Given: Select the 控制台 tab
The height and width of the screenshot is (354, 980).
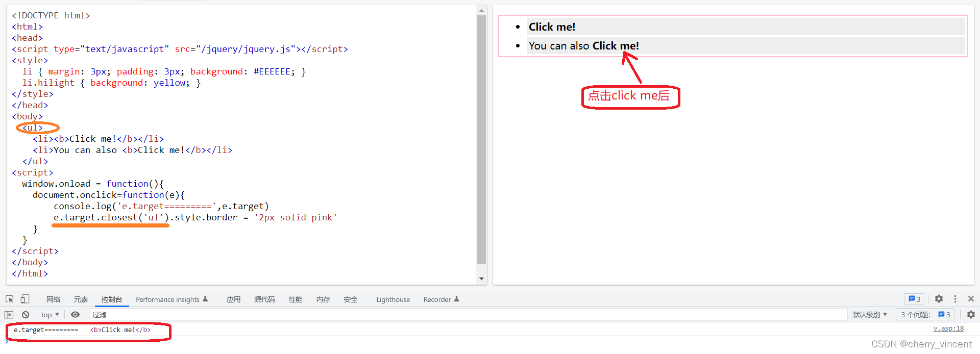Looking at the screenshot, I should point(111,299).
